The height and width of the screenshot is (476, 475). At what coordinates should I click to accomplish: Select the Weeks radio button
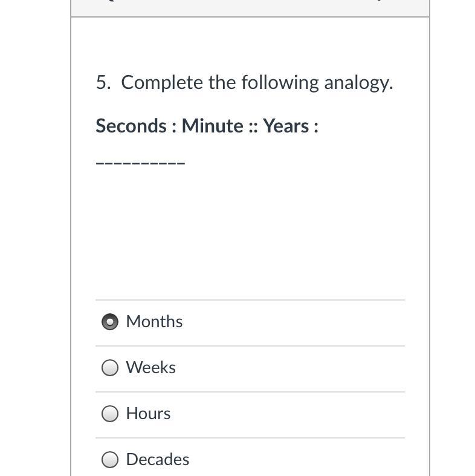110,368
